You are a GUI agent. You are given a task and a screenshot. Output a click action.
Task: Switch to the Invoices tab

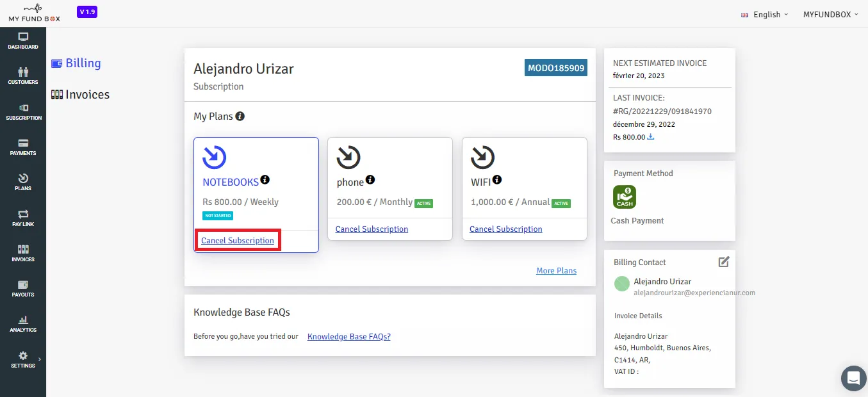81,95
